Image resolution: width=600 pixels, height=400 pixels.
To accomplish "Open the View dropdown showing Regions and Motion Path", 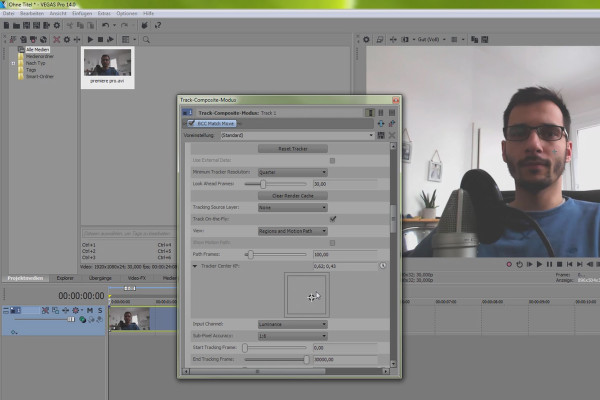I will (293, 231).
